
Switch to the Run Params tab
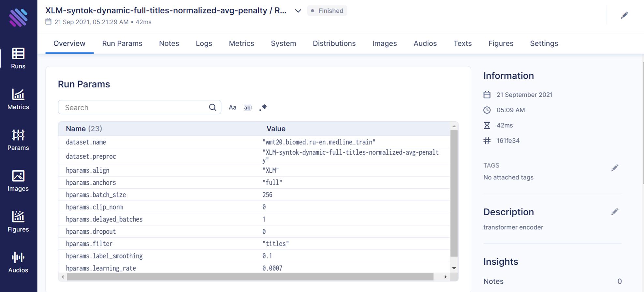[x=122, y=43]
